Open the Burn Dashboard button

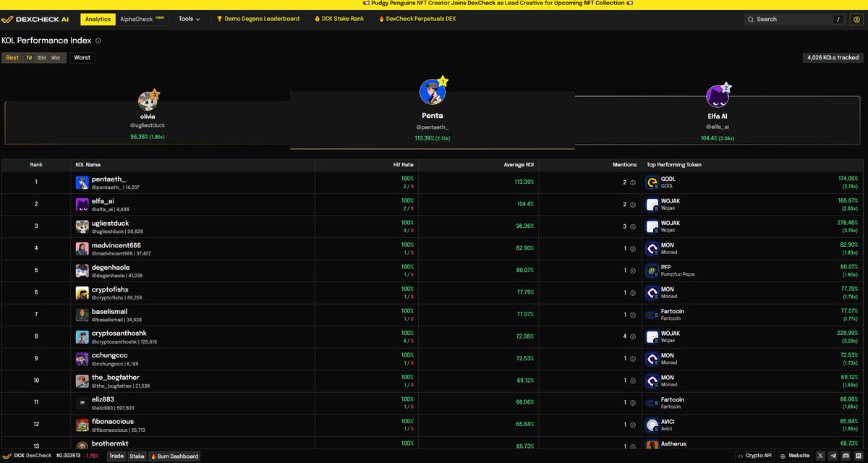(174, 456)
